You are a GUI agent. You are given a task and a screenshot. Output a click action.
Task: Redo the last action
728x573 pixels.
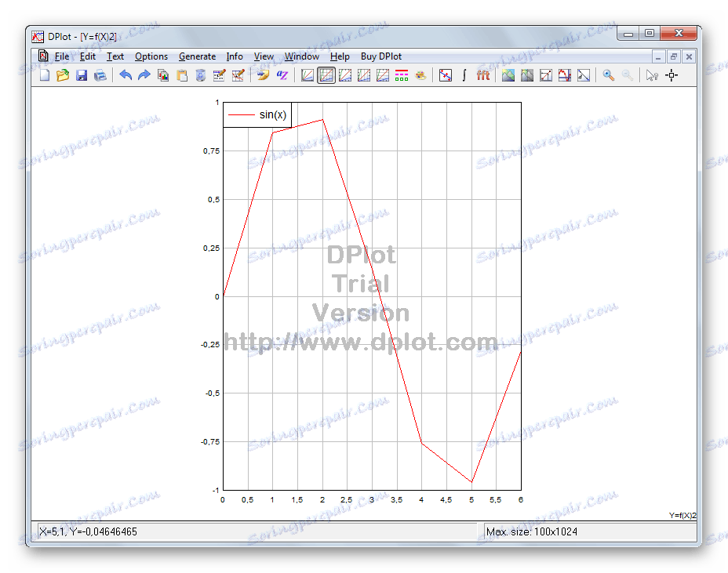144,75
